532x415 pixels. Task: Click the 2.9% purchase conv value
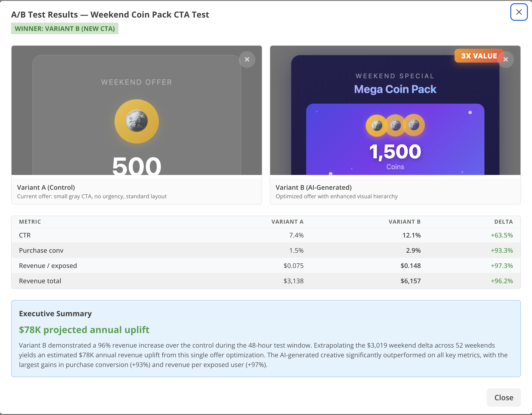pos(413,250)
